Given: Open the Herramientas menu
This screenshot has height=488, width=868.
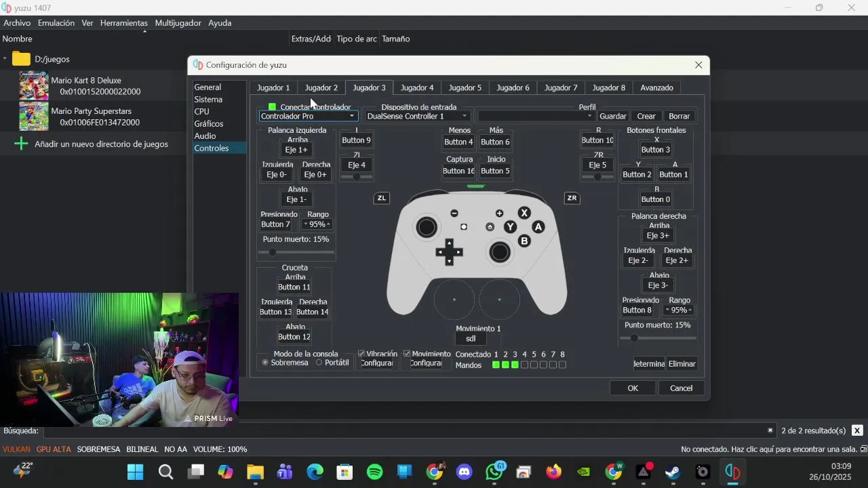Looking at the screenshot, I should 124,23.
